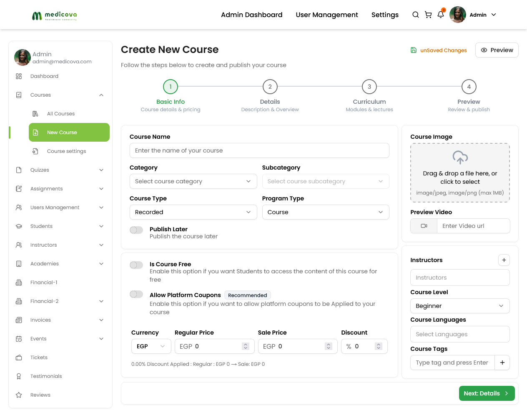Screen dimensions: 527x420
Task: Click the camera icon beside Preview Video field
Action: [424, 226]
